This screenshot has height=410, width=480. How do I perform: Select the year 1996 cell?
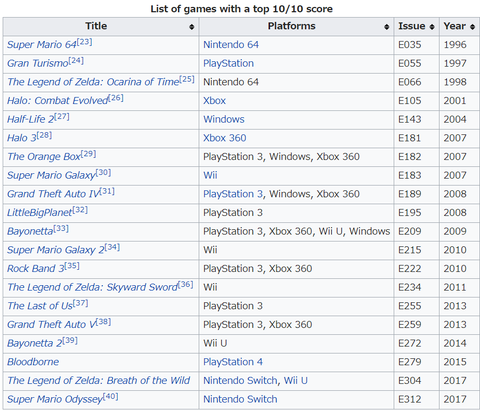click(460, 45)
